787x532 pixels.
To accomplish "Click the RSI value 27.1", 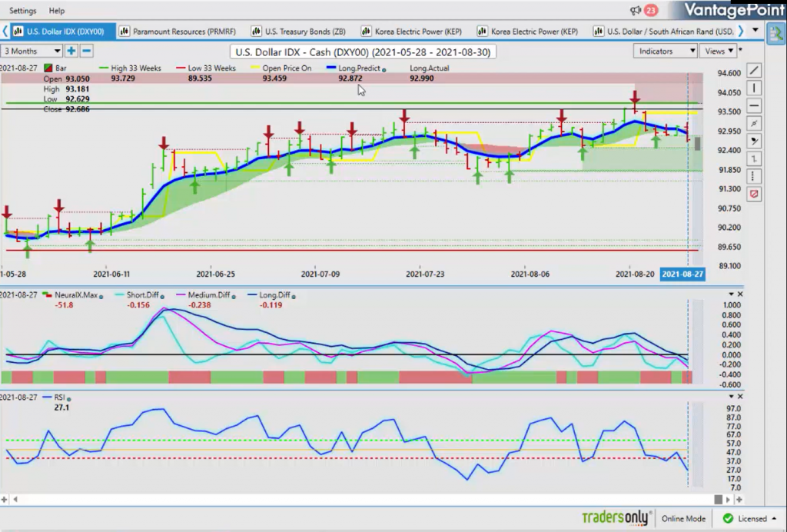I will click(61, 407).
